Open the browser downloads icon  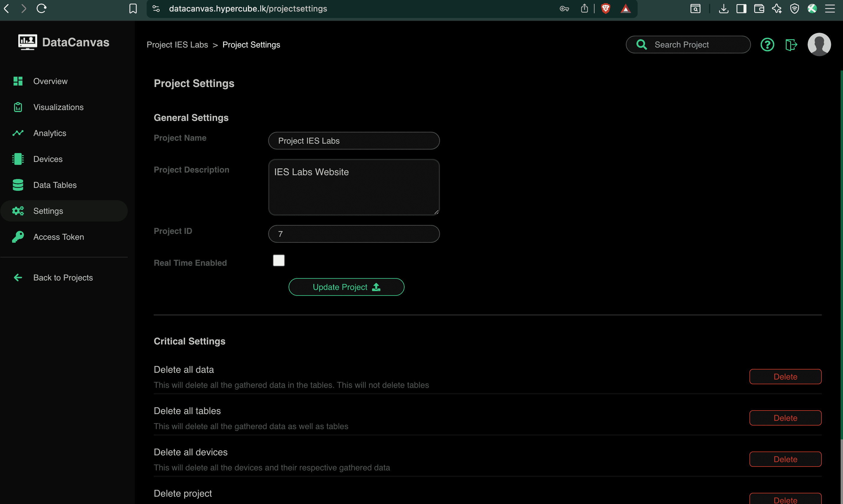click(723, 9)
